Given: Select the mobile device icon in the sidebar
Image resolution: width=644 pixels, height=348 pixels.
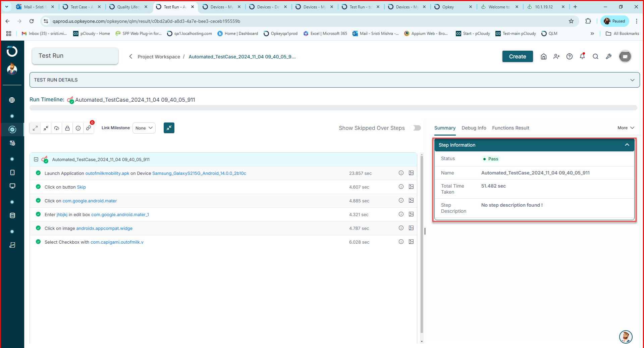Looking at the screenshot, I should click(12, 172).
